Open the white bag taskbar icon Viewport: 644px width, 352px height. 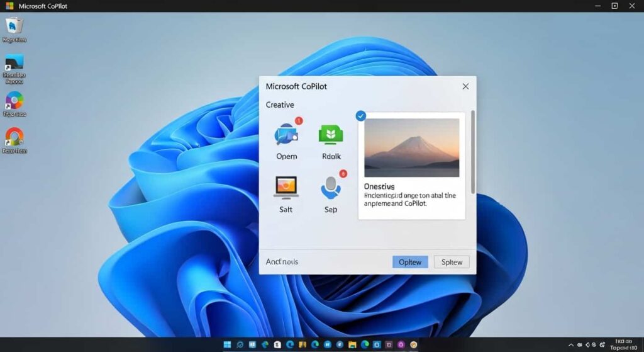coord(277,344)
